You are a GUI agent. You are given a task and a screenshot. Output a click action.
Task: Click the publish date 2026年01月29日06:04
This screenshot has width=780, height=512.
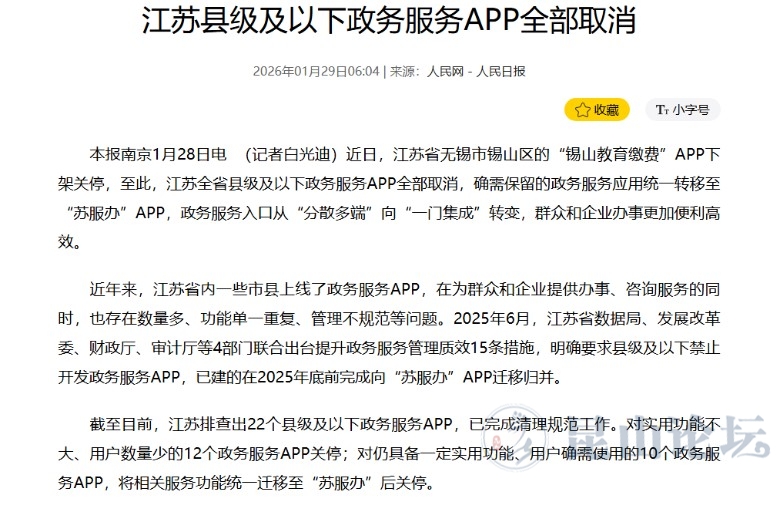point(316,71)
